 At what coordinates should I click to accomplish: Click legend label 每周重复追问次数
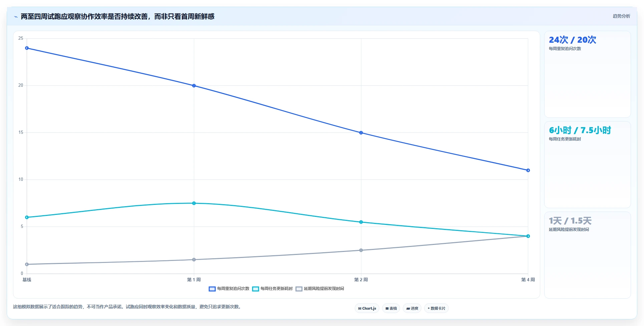coord(233,289)
